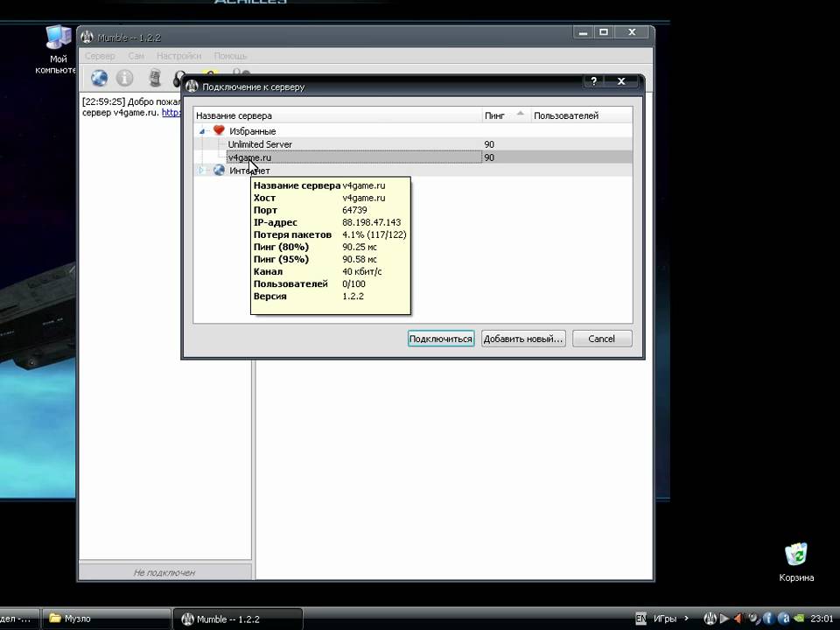The height and width of the screenshot is (630, 840).
Task: Click the [22:59:25] timestamp in Mumble log
Action: [103, 101]
